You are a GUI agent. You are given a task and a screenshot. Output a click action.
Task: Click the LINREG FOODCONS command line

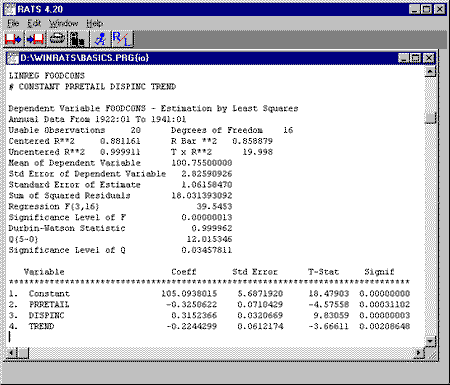coord(47,76)
